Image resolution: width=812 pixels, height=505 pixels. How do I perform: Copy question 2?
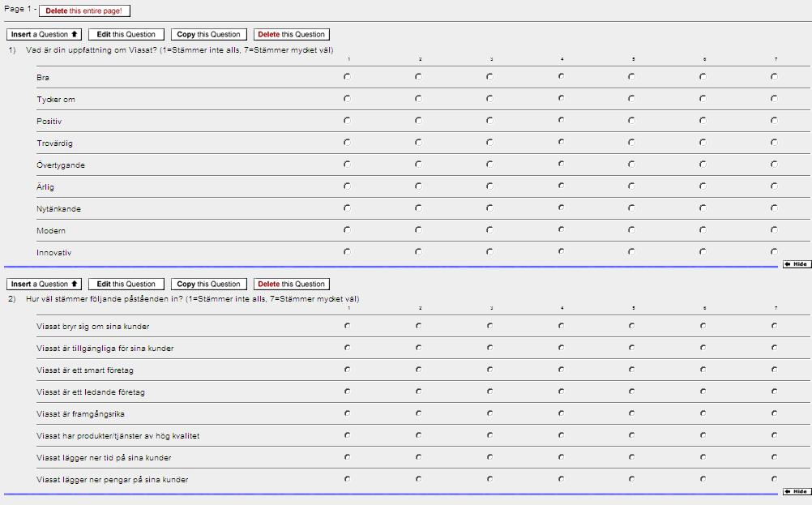209,285
